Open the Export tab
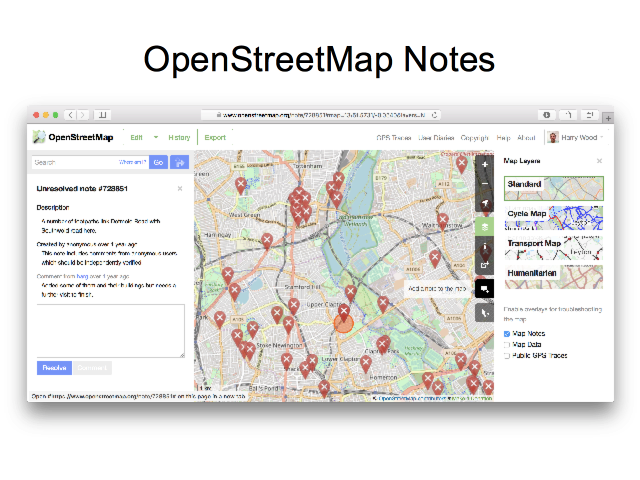This screenshot has width=640, height=480. (x=215, y=138)
